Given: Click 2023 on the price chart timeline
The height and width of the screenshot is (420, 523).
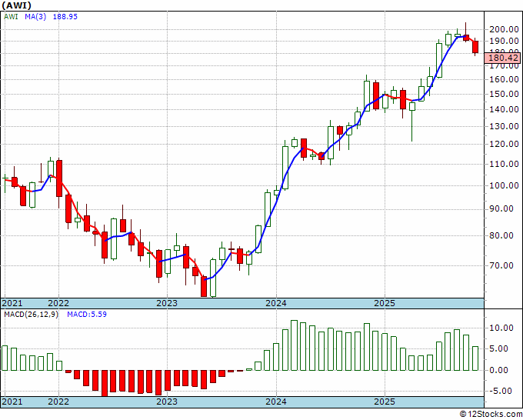Looking at the screenshot, I should coord(167,303).
